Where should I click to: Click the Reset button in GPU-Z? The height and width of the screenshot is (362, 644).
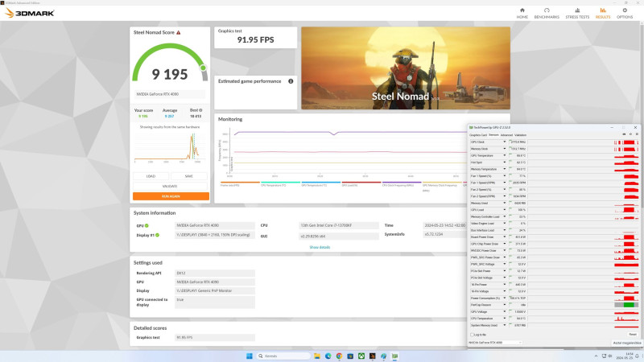632,335
